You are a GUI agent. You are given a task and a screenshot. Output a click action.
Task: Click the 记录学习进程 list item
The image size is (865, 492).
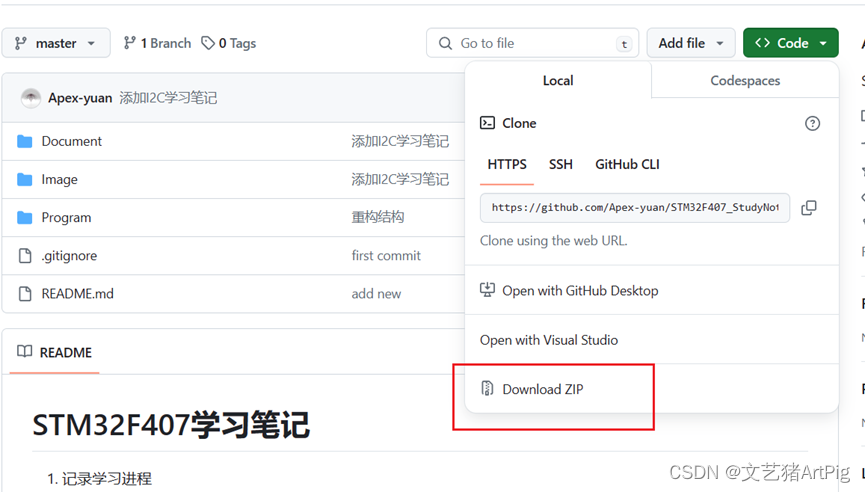tap(106, 478)
